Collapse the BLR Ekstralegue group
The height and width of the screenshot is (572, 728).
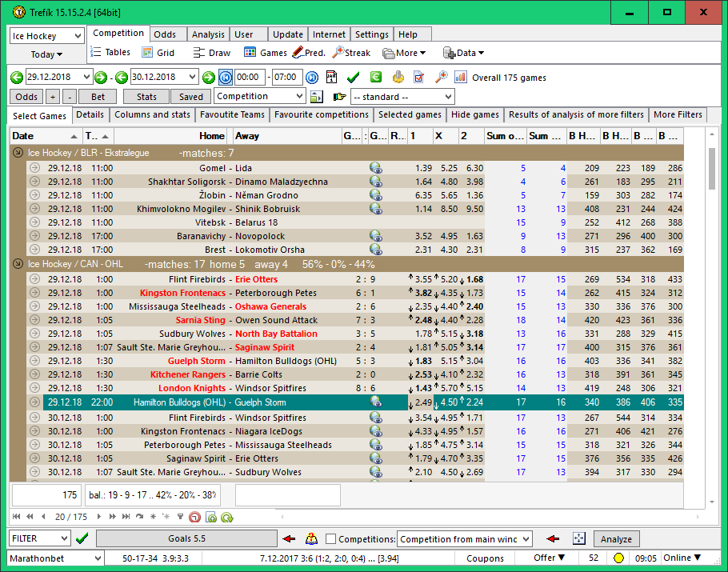click(x=18, y=153)
